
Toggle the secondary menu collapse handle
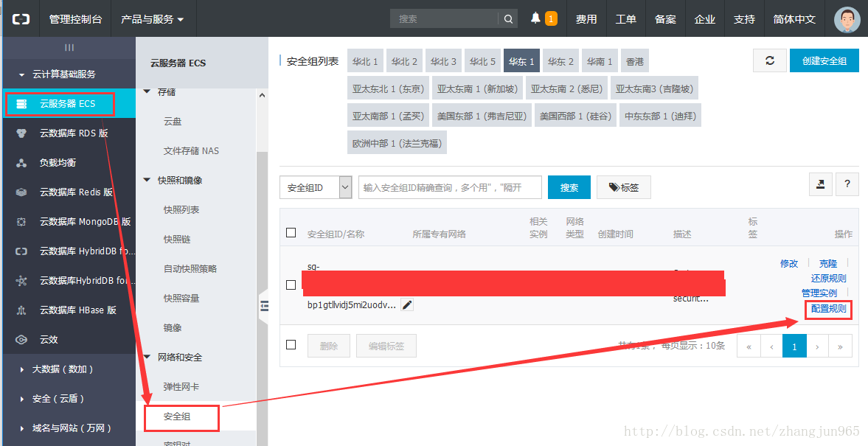(x=264, y=305)
